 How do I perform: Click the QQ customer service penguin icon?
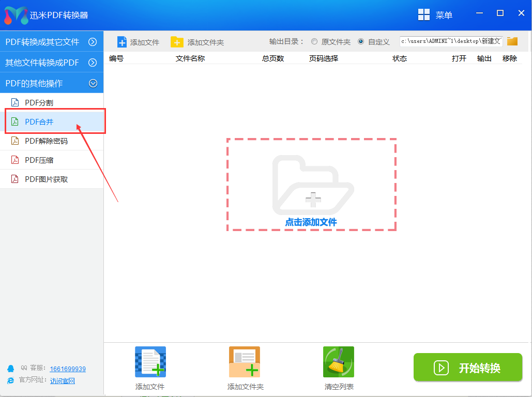coord(11,369)
